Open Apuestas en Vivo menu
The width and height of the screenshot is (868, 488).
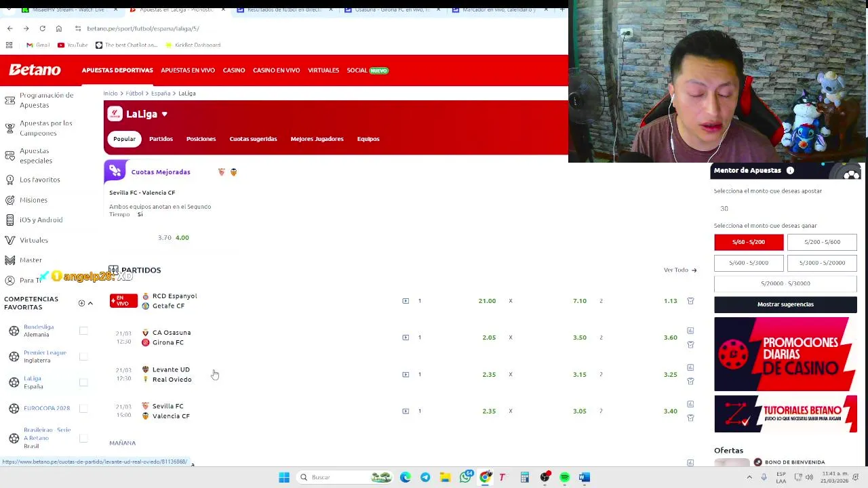click(188, 70)
